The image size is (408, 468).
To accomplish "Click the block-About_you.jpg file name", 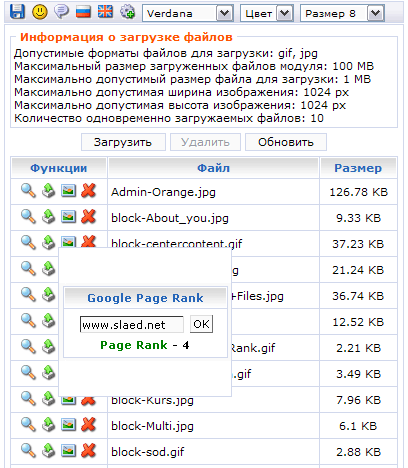I will (x=170, y=218).
